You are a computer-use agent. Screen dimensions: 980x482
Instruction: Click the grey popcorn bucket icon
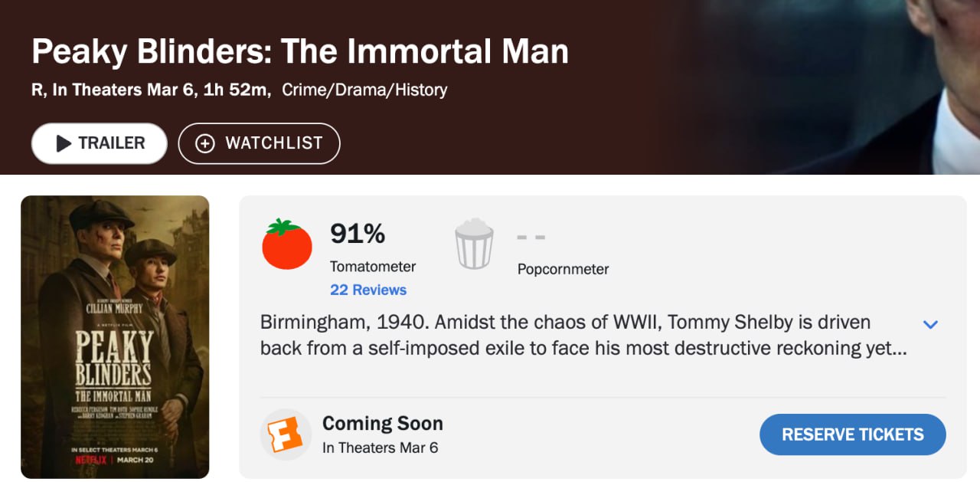[x=474, y=244]
